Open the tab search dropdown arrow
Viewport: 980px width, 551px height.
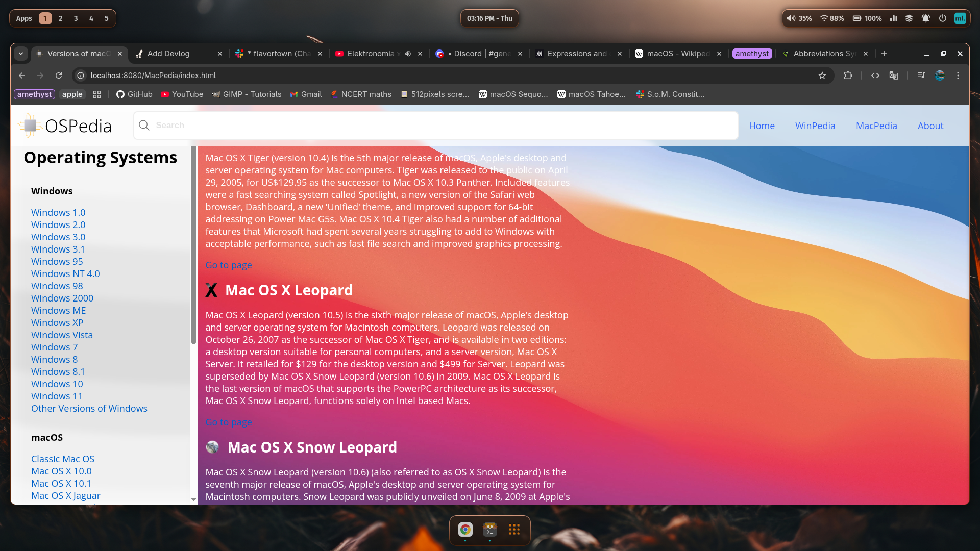pos(21,54)
